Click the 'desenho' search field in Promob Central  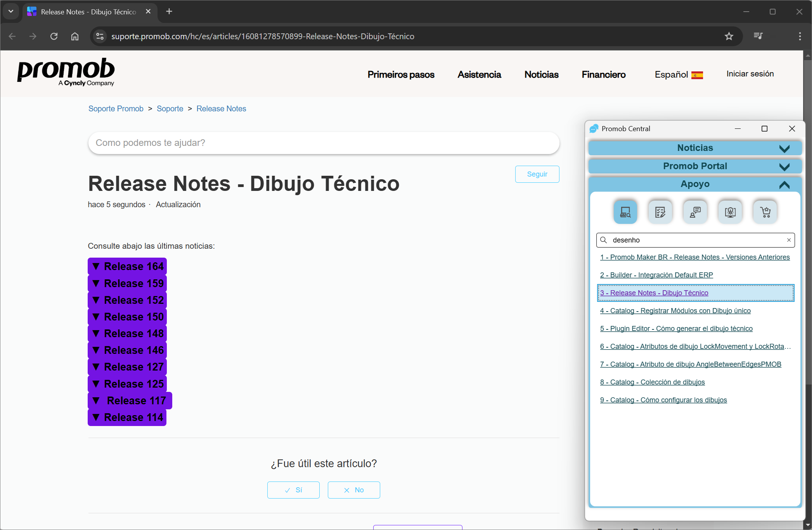coord(695,240)
